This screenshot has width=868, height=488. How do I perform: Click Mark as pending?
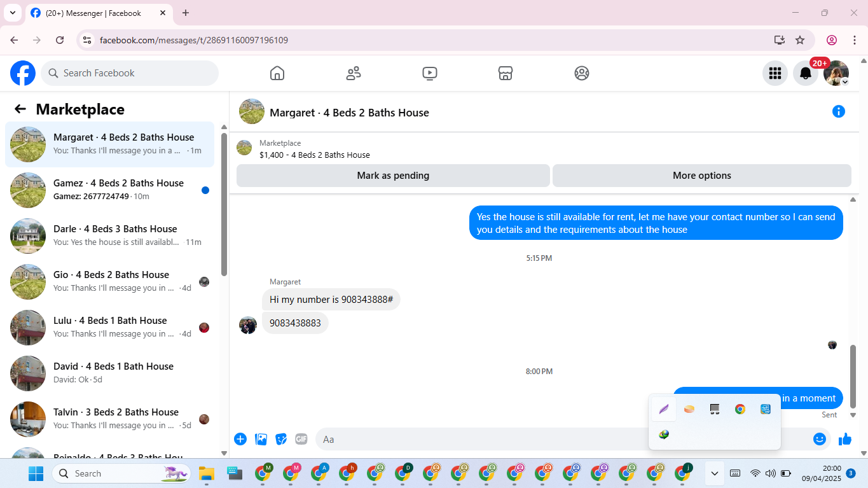pos(393,176)
